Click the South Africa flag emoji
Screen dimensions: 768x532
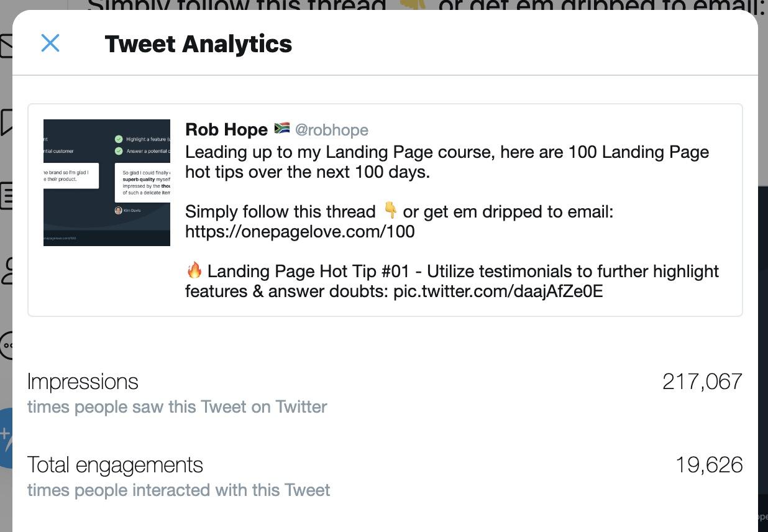click(x=281, y=129)
